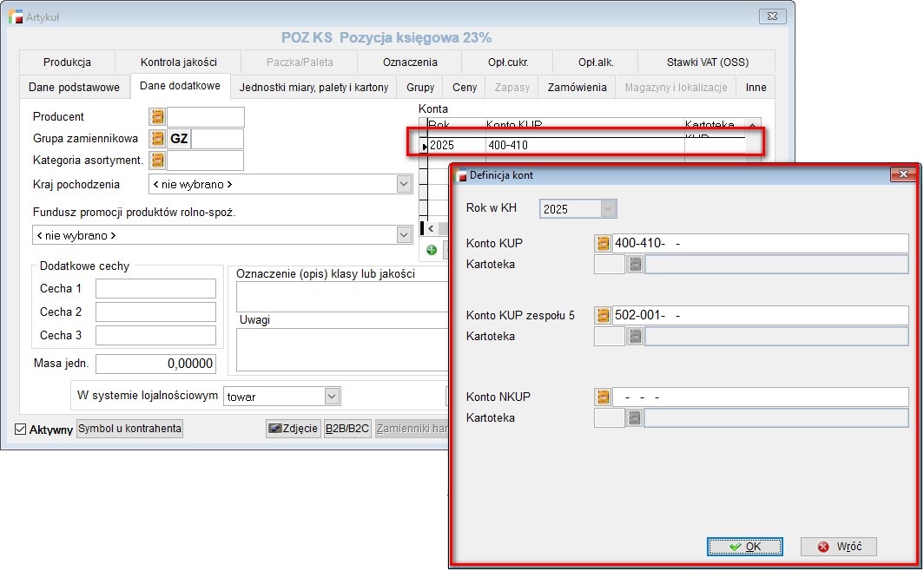
Task: Open the Kategoria asortyment. lookup icon
Action: coord(157,161)
